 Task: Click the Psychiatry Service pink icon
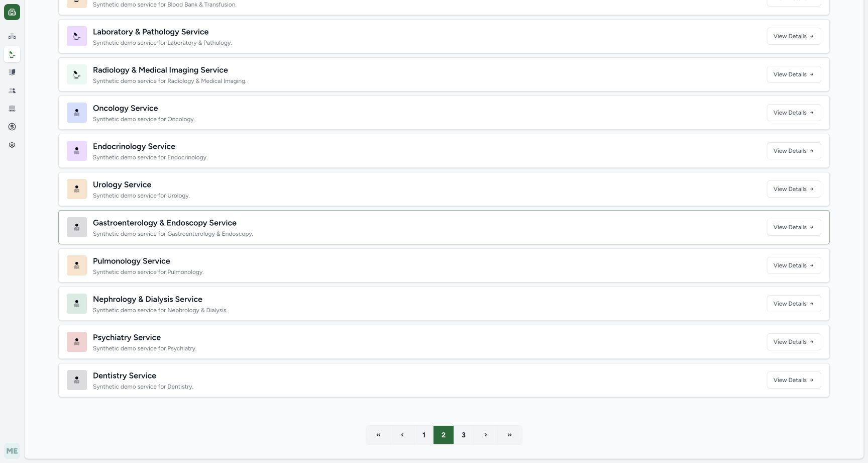77,342
